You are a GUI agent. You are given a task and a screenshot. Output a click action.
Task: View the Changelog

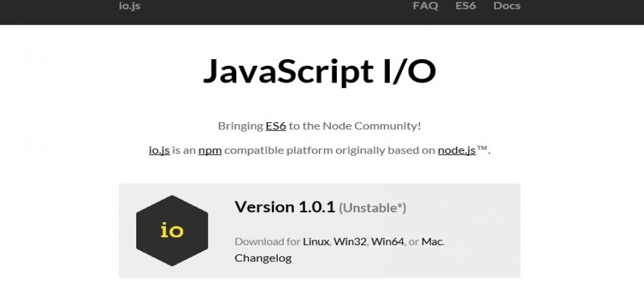point(263,258)
